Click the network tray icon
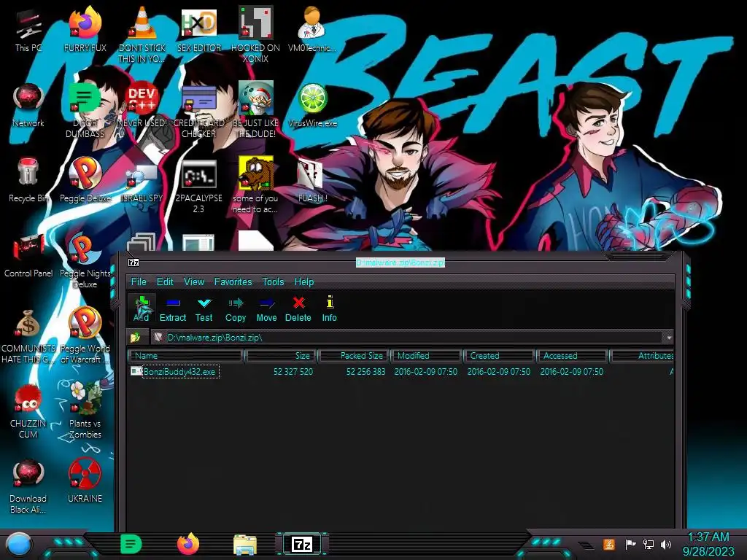Viewport: 747px width, 560px height. [648, 544]
